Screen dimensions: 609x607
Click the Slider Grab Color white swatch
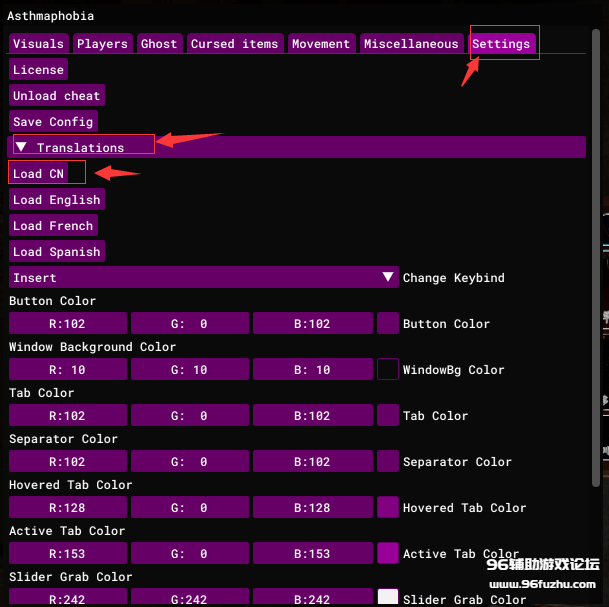click(388, 598)
